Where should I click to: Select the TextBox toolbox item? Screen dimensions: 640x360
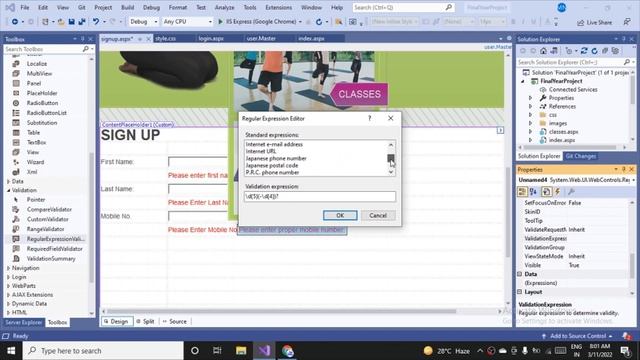[x=36, y=142]
